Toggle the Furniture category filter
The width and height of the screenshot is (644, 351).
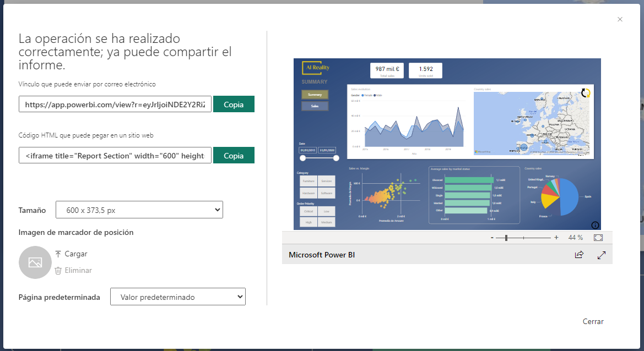pyautogui.click(x=308, y=180)
